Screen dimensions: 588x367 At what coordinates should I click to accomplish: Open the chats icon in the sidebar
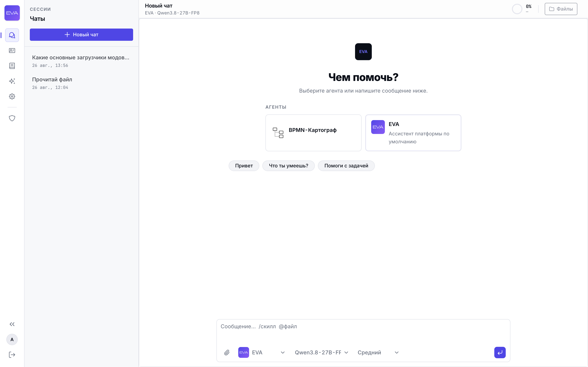click(12, 35)
